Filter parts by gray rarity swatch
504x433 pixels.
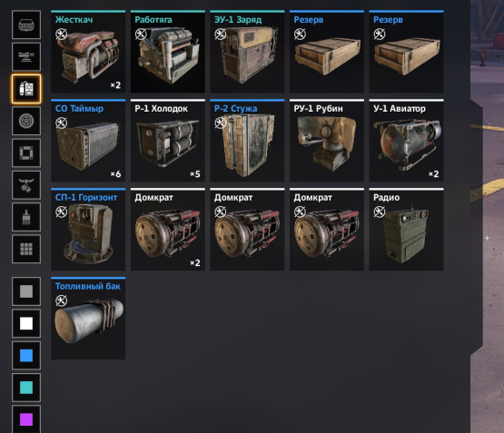coord(26,291)
